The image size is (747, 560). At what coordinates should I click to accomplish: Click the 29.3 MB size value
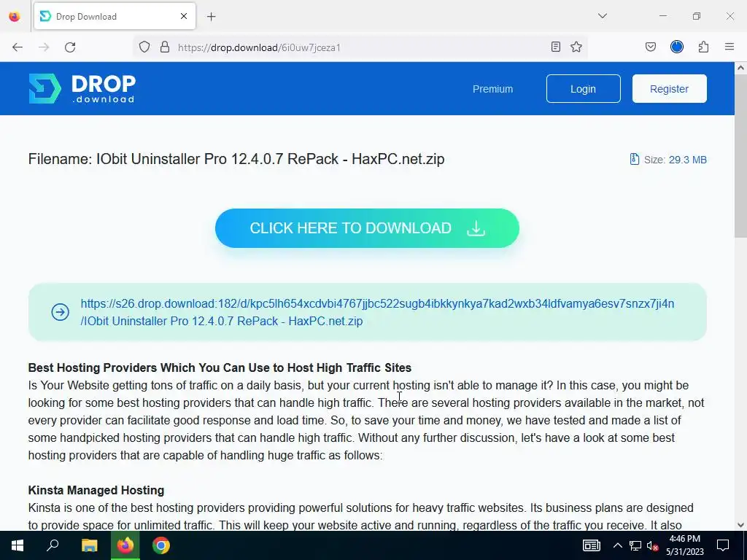pos(687,160)
